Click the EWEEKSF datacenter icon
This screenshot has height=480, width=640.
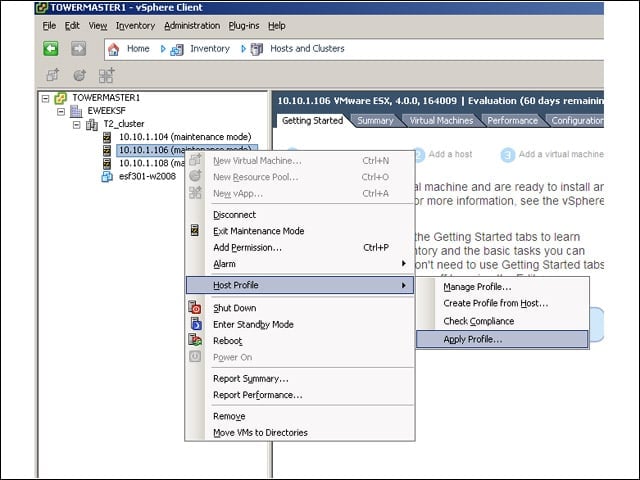[x=76, y=111]
